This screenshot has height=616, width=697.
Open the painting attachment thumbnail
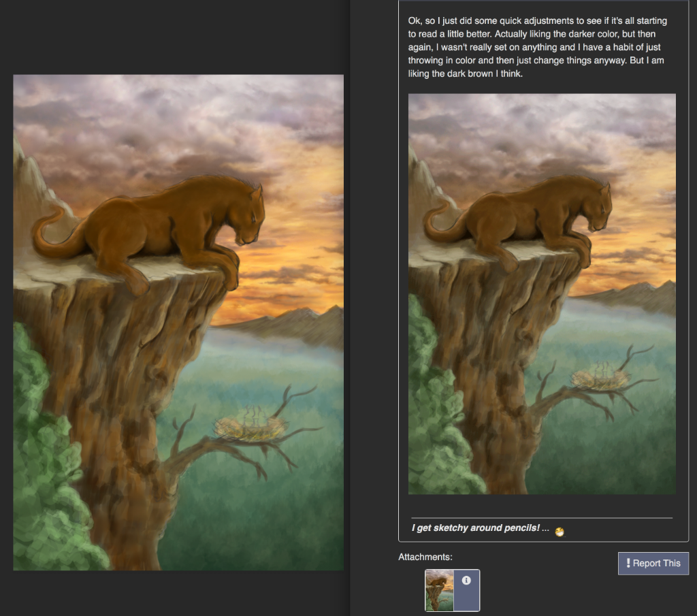(440, 590)
